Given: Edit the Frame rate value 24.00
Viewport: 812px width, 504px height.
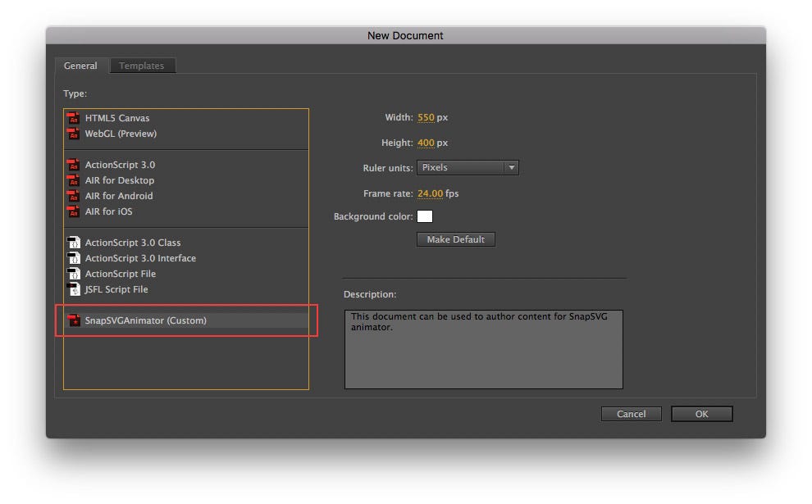Looking at the screenshot, I should [x=431, y=193].
